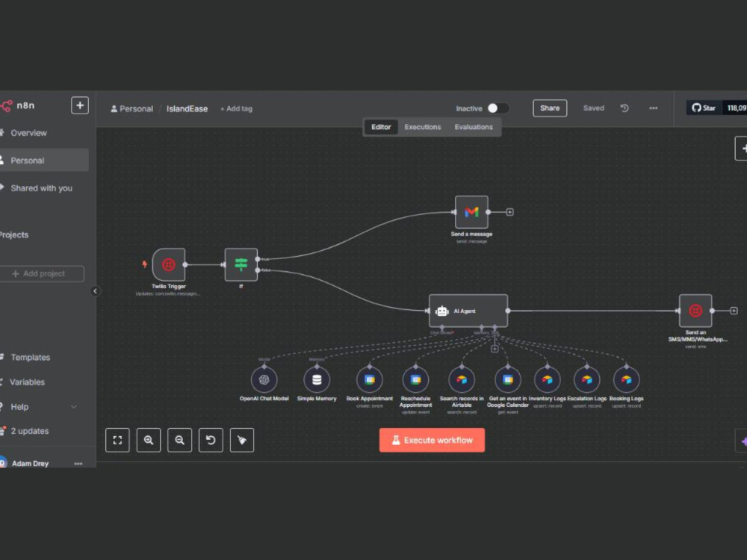Open the OpenAI Chat Model node
This screenshot has height=560, width=747.
(x=264, y=379)
